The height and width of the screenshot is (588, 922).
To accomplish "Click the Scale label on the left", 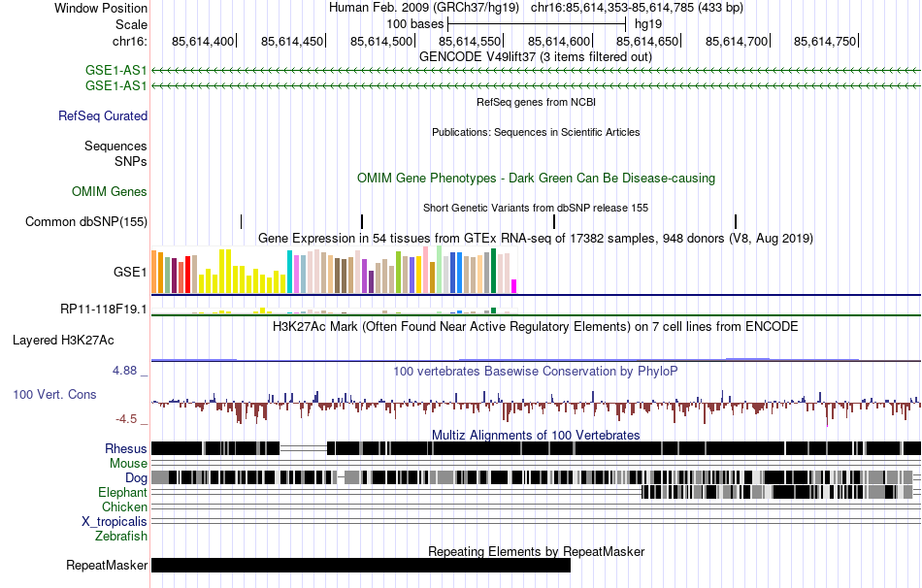I will coord(131,24).
